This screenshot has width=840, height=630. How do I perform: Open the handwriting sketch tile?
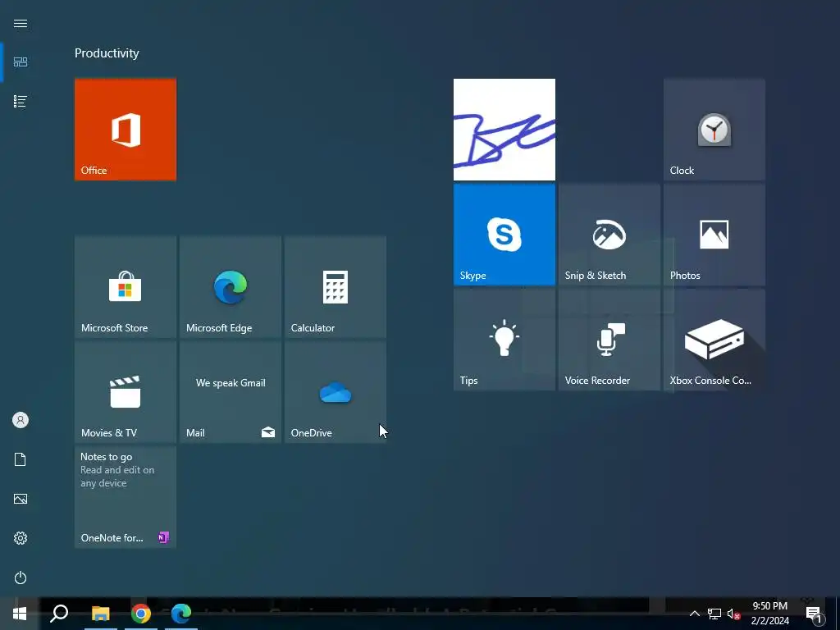pos(504,130)
